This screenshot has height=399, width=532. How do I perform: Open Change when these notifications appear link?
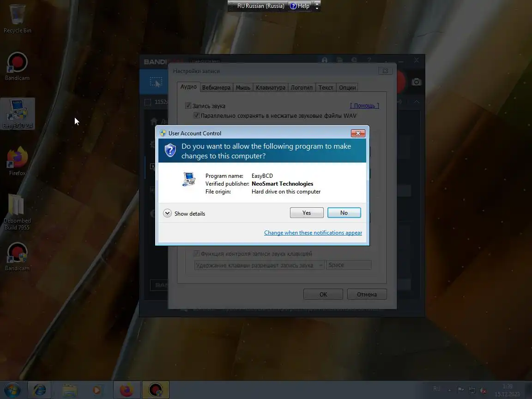[x=313, y=233]
